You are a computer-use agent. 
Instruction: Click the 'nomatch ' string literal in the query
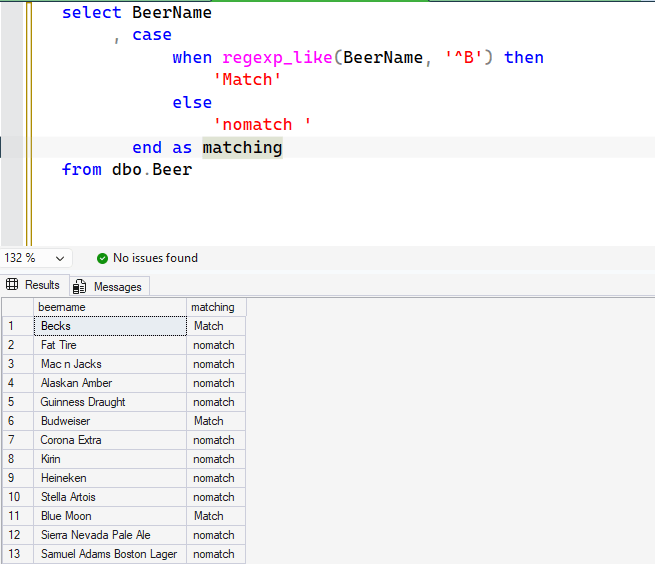click(x=262, y=124)
